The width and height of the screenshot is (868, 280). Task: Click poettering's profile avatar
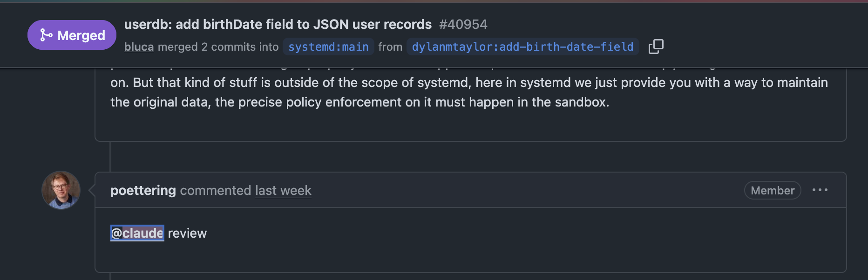(61, 190)
